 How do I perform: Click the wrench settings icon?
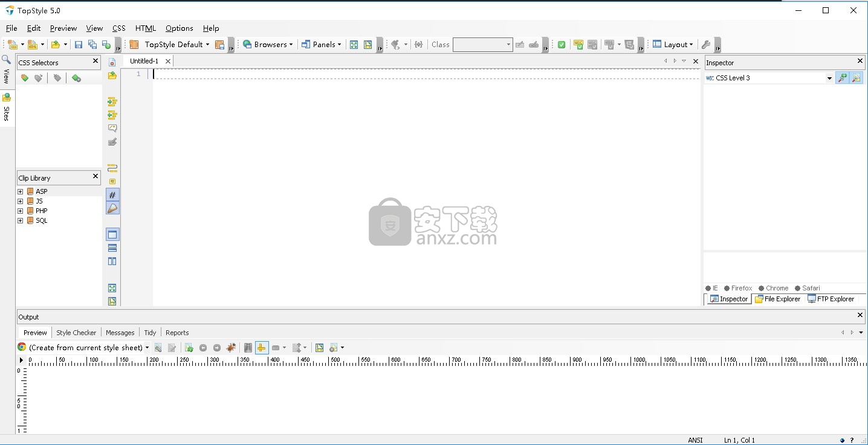pyautogui.click(x=705, y=44)
